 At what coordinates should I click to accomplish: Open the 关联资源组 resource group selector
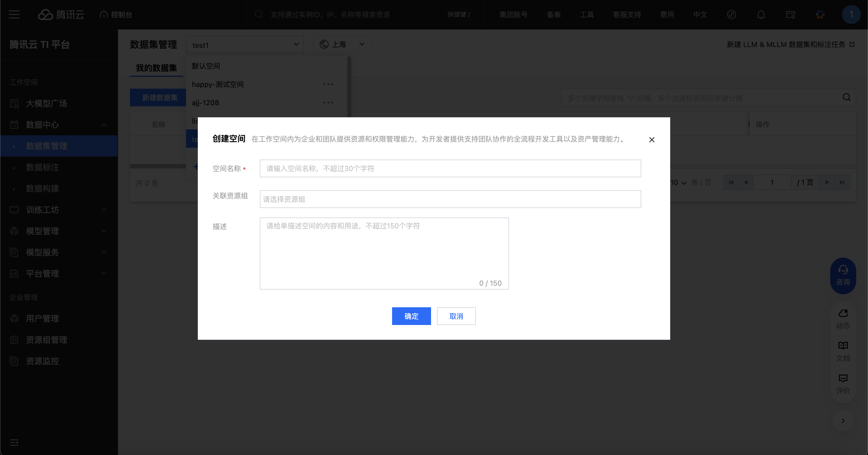(450, 199)
